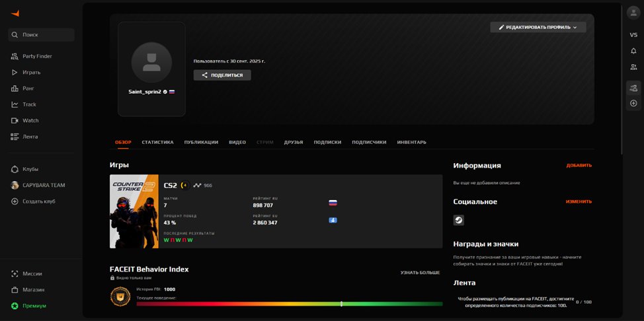Click the Party Finder icon
This screenshot has width=644, height=321.
tap(15, 56)
